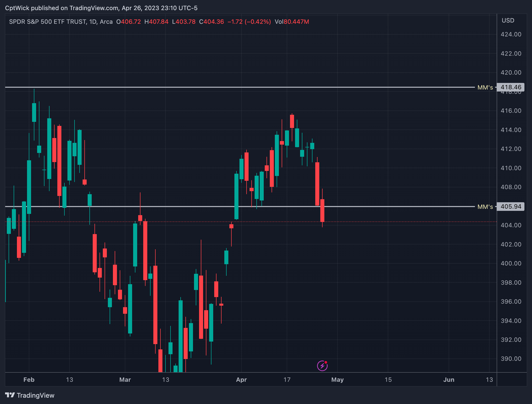
Task: Click the low value L403.78
Action: pyautogui.click(x=184, y=22)
